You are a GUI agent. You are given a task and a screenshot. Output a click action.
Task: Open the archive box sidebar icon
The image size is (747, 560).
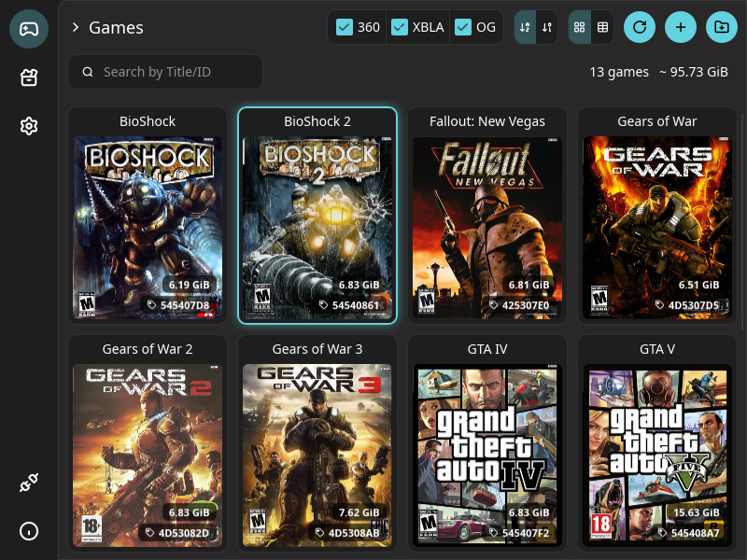click(29, 77)
